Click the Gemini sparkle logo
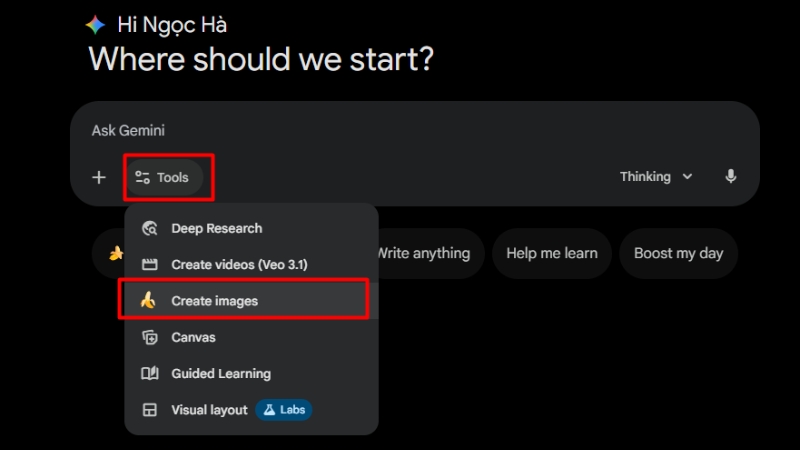Image resolution: width=800 pixels, height=450 pixels. (96, 25)
